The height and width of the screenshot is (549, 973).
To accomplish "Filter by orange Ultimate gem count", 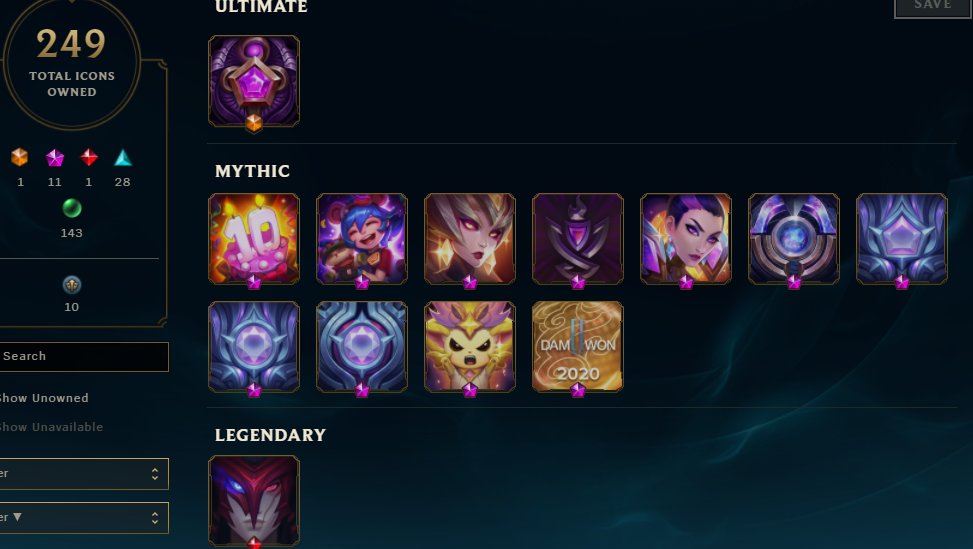I will (20, 166).
